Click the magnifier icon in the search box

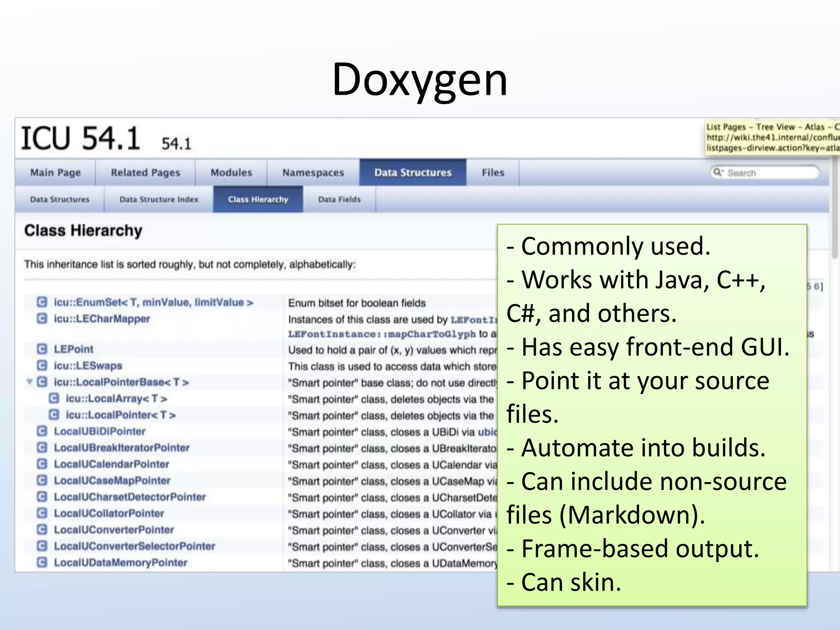718,172
